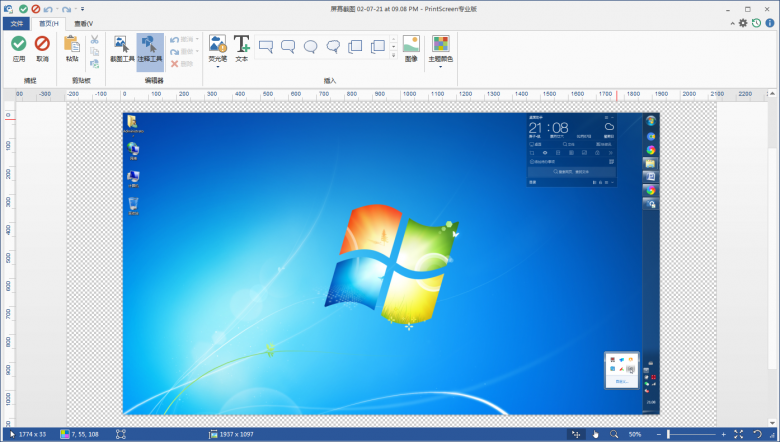The width and height of the screenshot is (780, 442).
Task: Toggle the crosshair select mode in status bar
Action: [x=576, y=434]
